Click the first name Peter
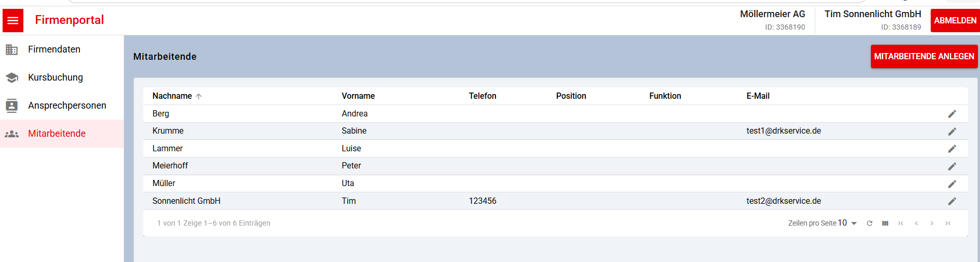The width and height of the screenshot is (980, 262). (x=351, y=166)
